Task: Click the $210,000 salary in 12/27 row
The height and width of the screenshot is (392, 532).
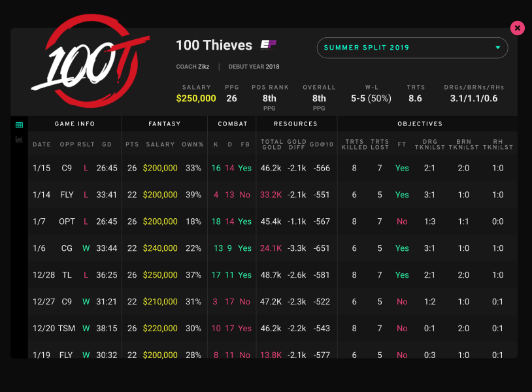Action: 160,302
